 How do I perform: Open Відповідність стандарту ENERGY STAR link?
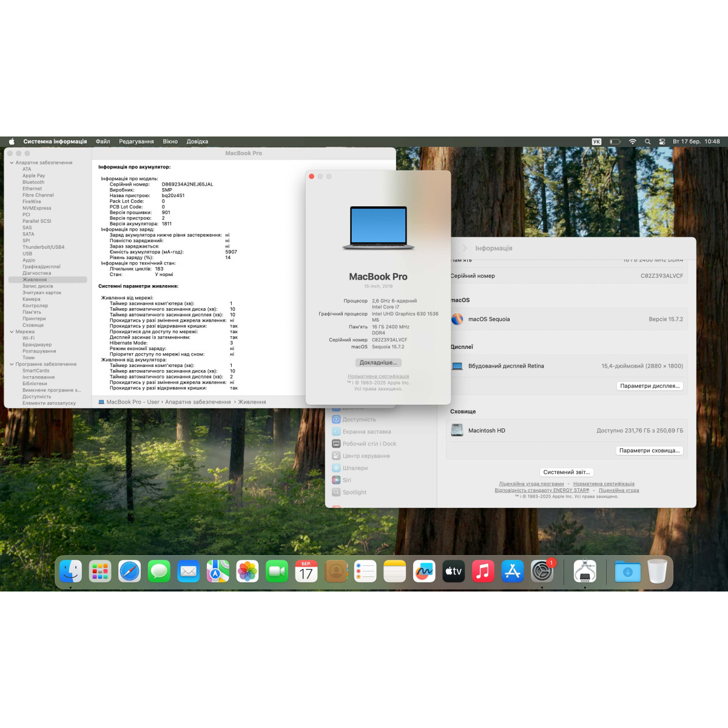coord(542,490)
